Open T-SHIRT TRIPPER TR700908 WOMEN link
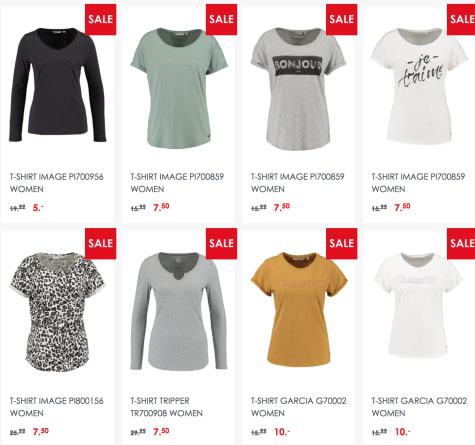Viewport: 475px width, 445px height. pyautogui.click(x=166, y=407)
